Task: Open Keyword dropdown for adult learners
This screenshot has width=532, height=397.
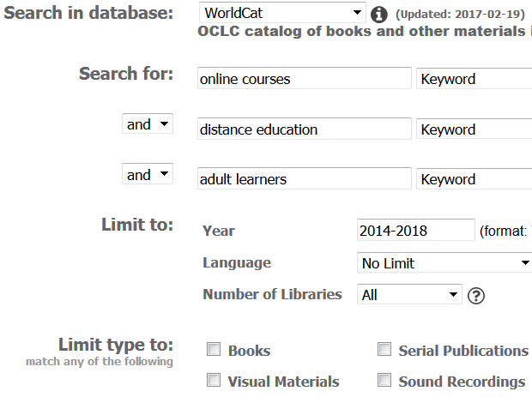Action: (x=475, y=178)
